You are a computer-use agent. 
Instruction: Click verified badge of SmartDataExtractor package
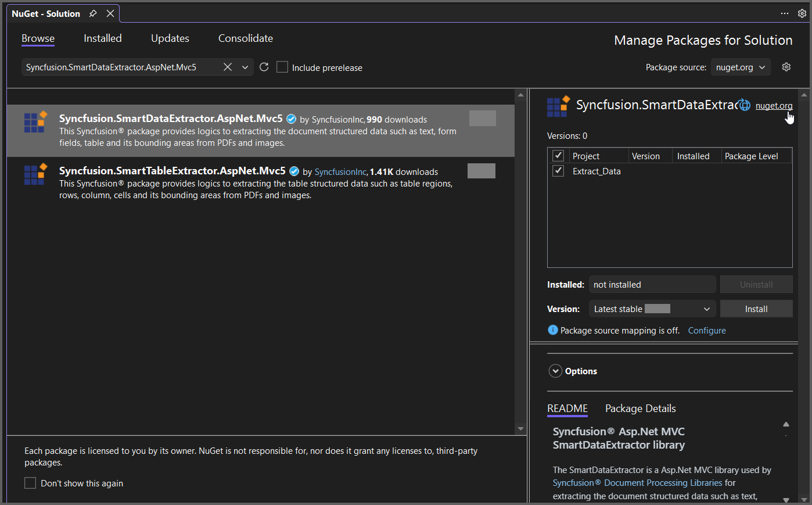(x=292, y=119)
